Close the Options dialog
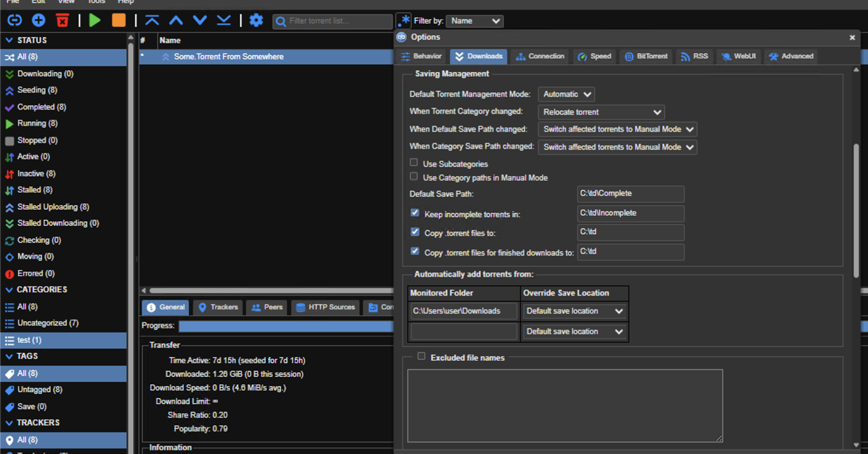Screen dimensions: 868x454 tap(852, 37)
